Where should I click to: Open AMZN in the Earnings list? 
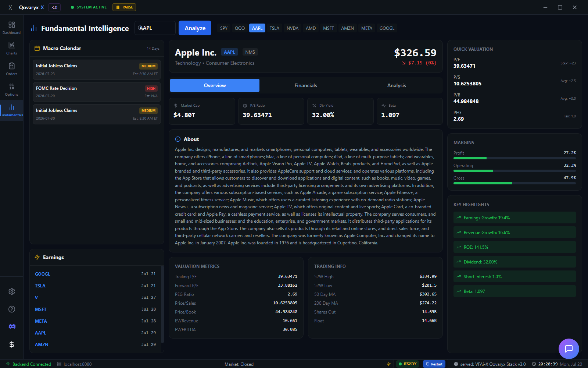95,345
